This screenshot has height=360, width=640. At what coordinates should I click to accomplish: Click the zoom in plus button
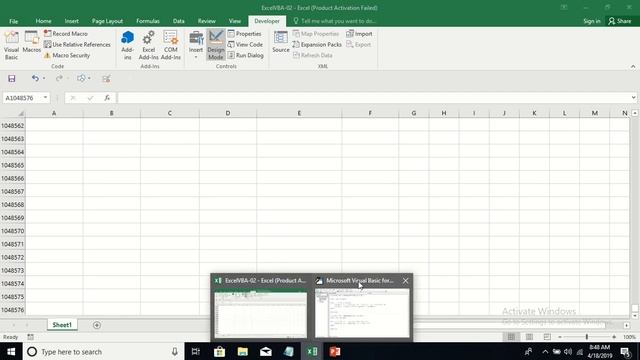click(x=614, y=337)
